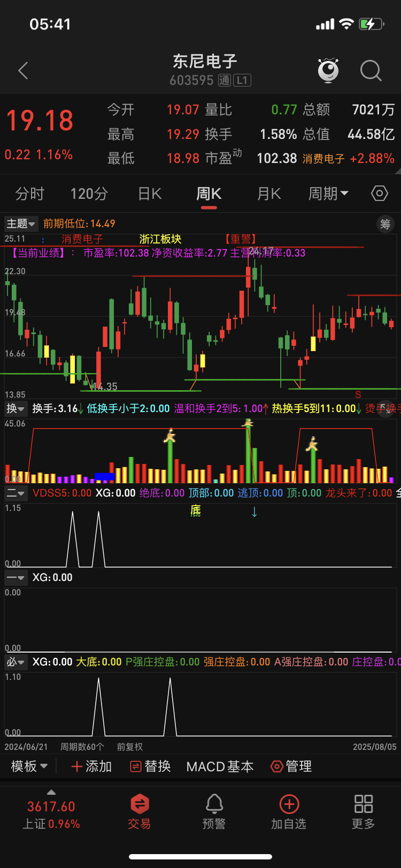The width and height of the screenshot is (401, 868).
Task: Tap the 消费电子 +2.88% sector link
Action: tap(348, 158)
